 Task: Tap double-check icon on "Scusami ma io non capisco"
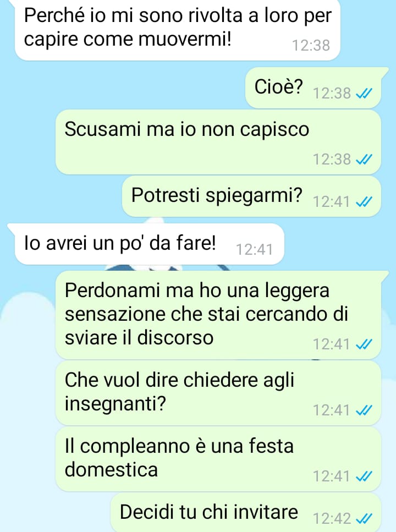[x=364, y=160]
